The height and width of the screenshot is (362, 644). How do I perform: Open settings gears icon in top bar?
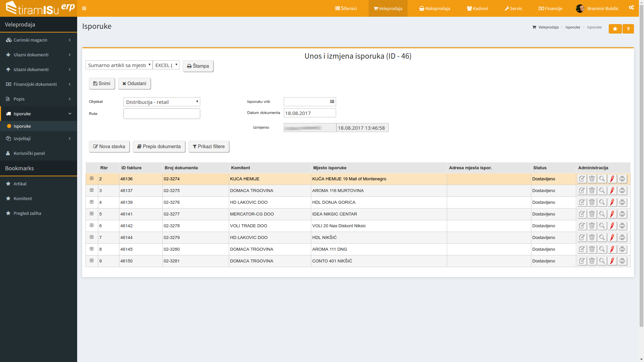[631, 8]
